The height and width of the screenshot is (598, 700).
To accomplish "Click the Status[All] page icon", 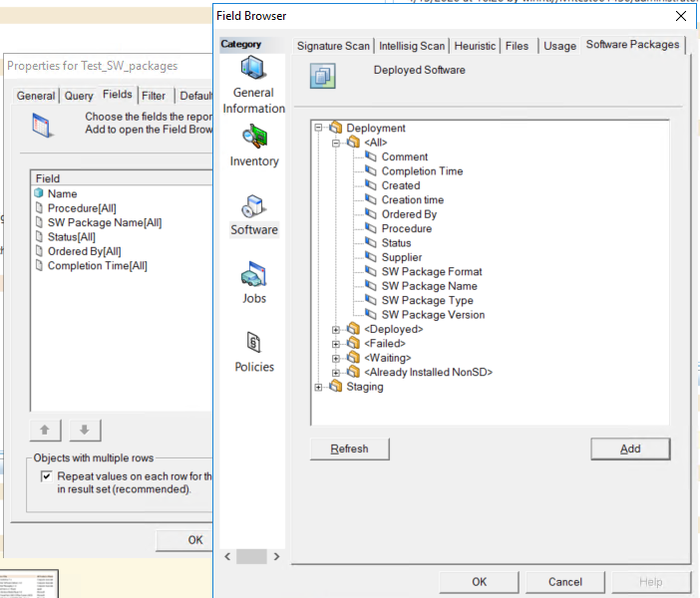I will click(39, 236).
